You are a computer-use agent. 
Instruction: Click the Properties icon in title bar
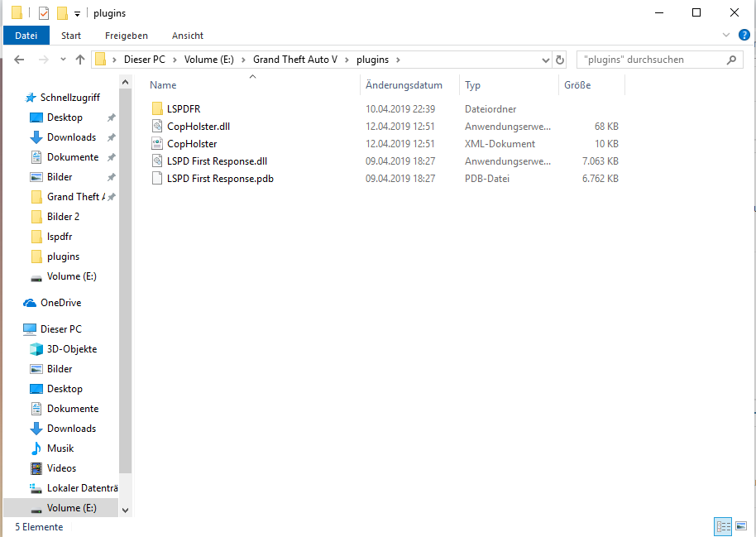pyautogui.click(x=43, y=13)
